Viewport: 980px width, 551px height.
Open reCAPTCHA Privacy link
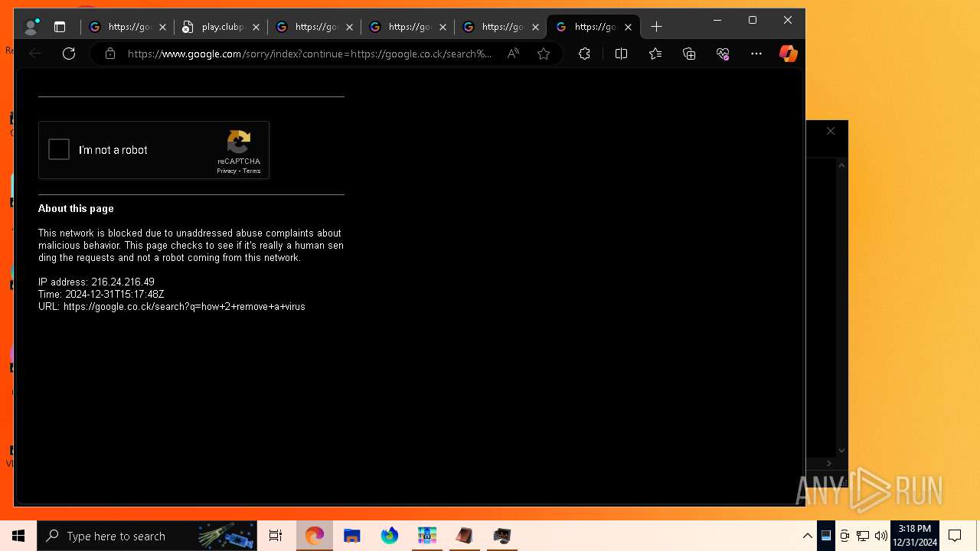(227, 171)
